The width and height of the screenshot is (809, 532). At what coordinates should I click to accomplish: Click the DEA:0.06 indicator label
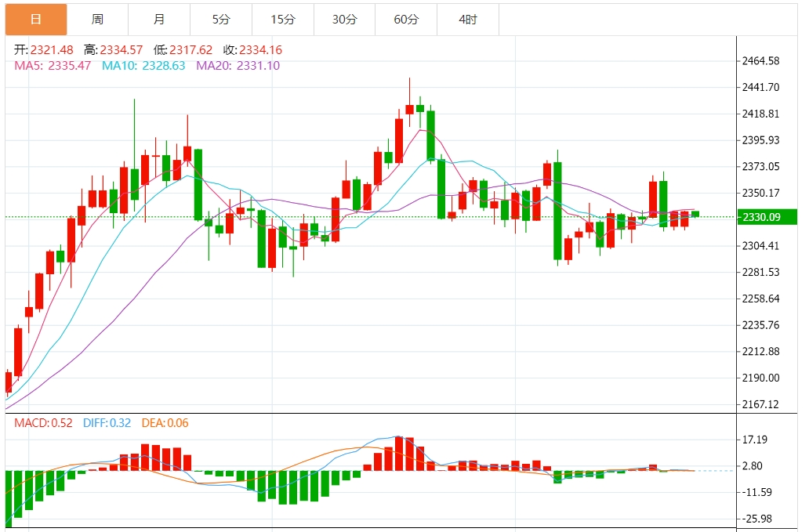(x=165, y=423)
